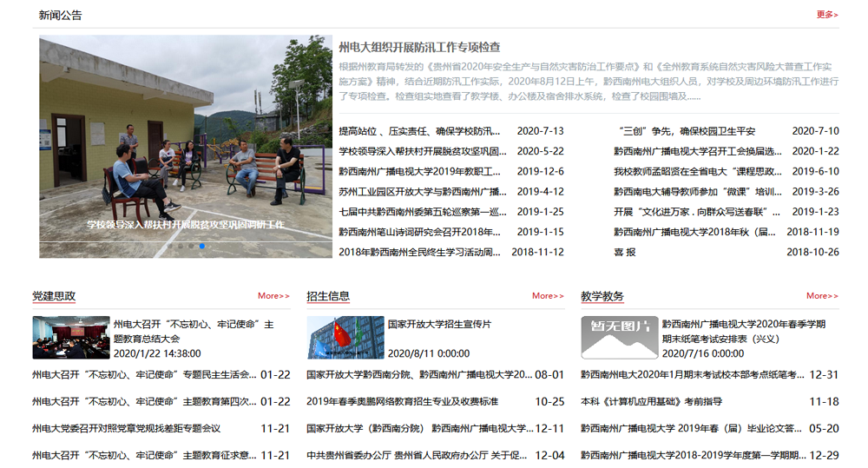Select the second carousel indicator dot

(181, 246)
